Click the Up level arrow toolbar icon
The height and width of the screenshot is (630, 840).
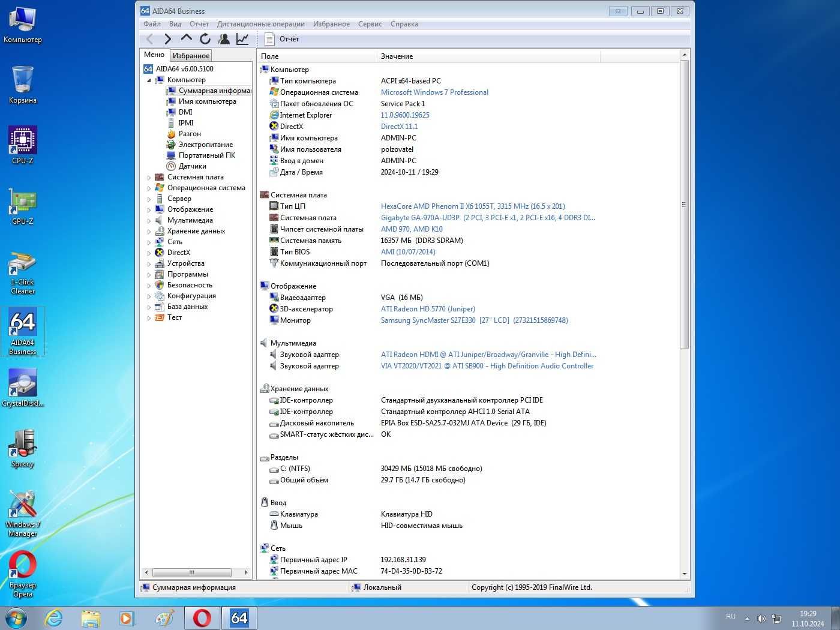[x=187, y=39]
